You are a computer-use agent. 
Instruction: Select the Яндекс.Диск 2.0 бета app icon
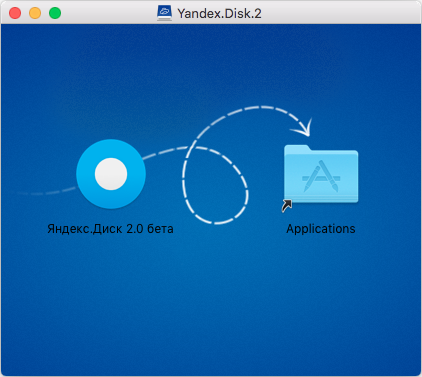111,174
